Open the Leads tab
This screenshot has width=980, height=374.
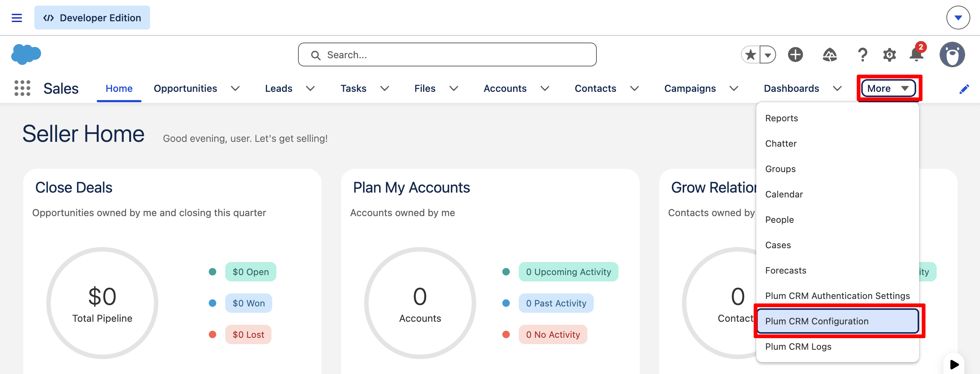point(279,88)
